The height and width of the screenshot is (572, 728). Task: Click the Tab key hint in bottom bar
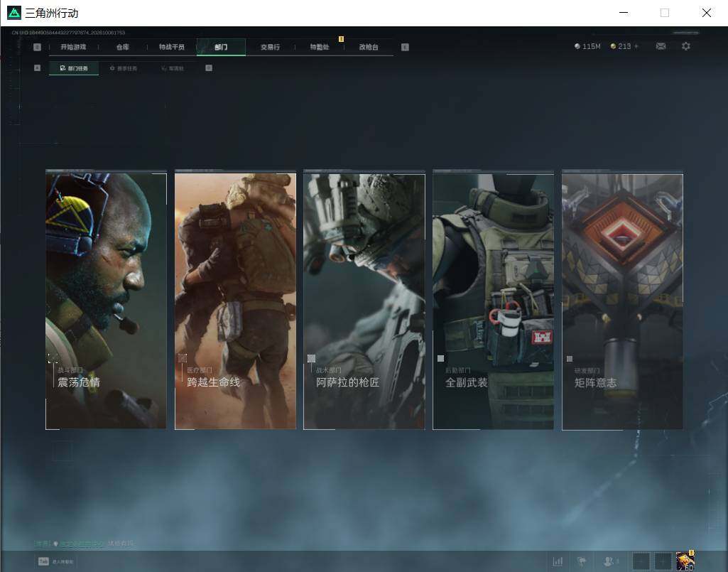pos(43,561)
